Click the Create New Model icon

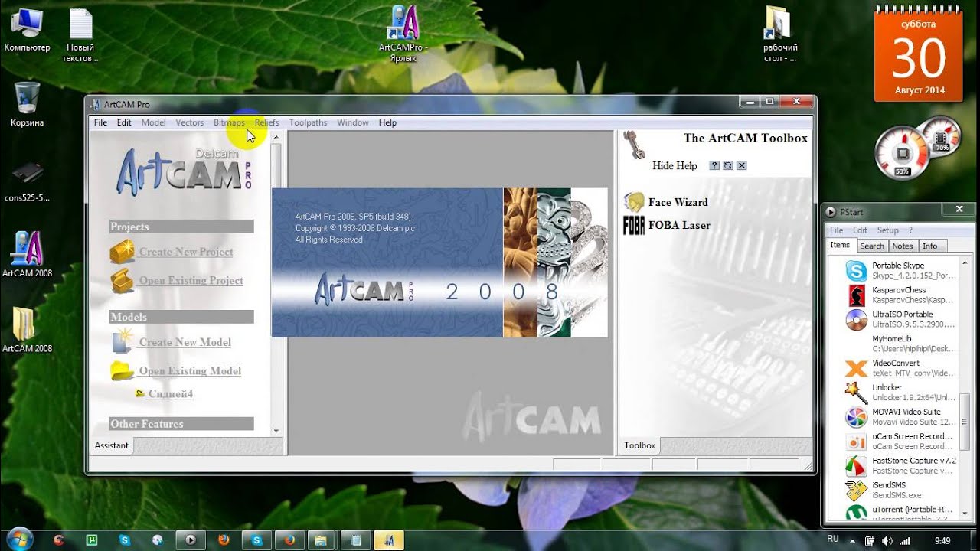pyautogui.click(x=122, y=341)
